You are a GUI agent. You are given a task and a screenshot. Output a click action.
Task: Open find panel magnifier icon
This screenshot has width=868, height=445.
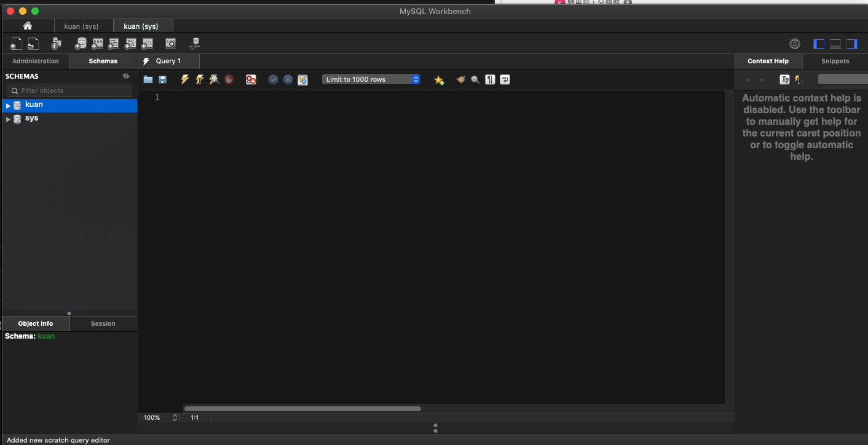pyautogui.click(x=475, y=80)
